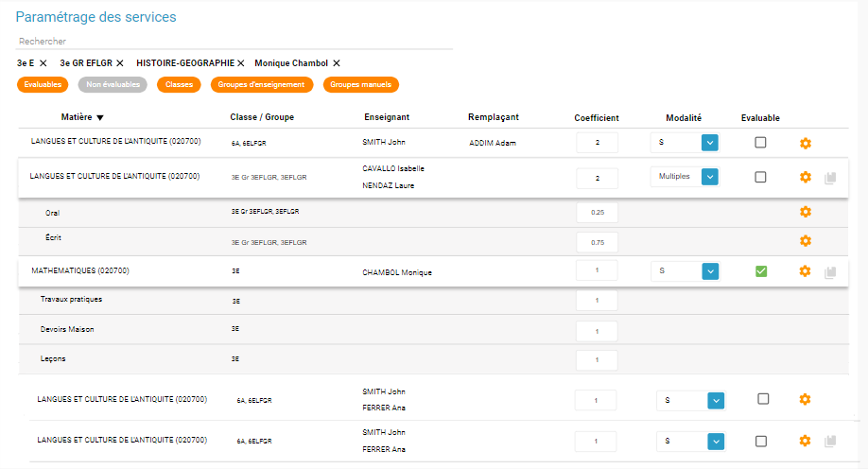
Task: Open the Multiples modalité dropdown
Action: (709, 177)
